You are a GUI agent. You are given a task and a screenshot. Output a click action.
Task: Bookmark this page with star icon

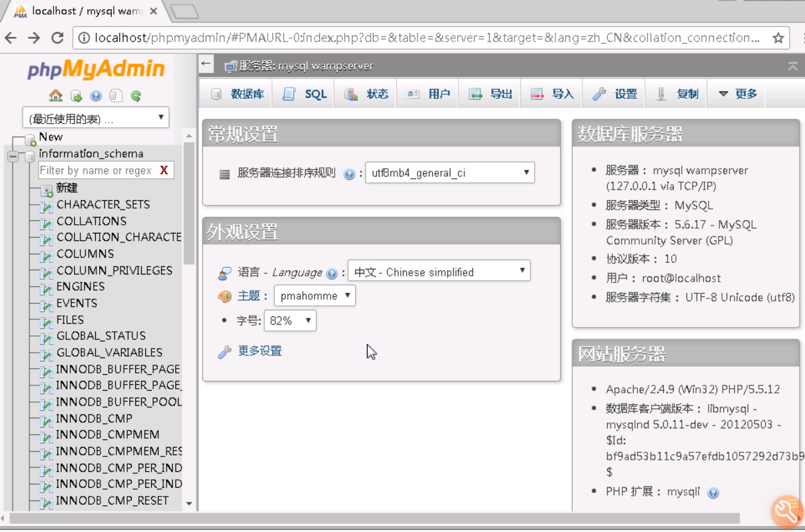pyautogui.click(x=778, y=38)
